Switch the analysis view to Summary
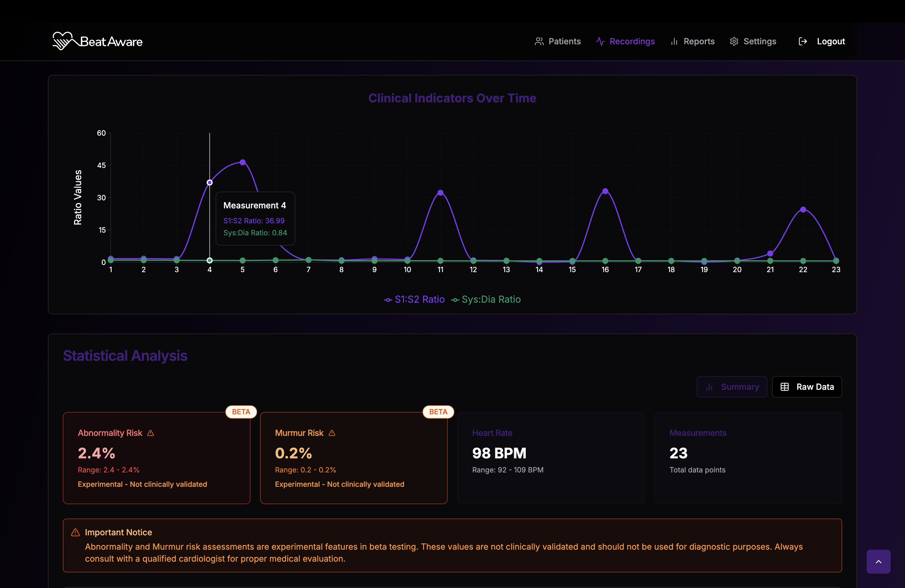This screenshot has height=588, width=905. coord(732,387)
